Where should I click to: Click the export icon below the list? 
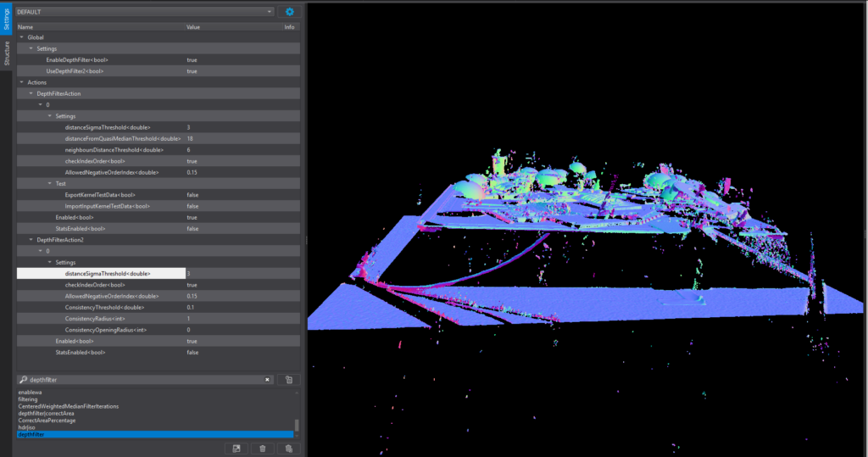click(x=235, y=448)
